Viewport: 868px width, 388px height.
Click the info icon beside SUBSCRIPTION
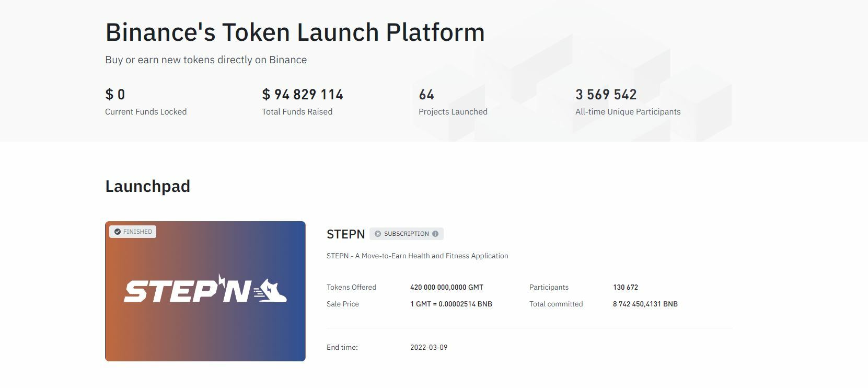click(x=435, y=234)
